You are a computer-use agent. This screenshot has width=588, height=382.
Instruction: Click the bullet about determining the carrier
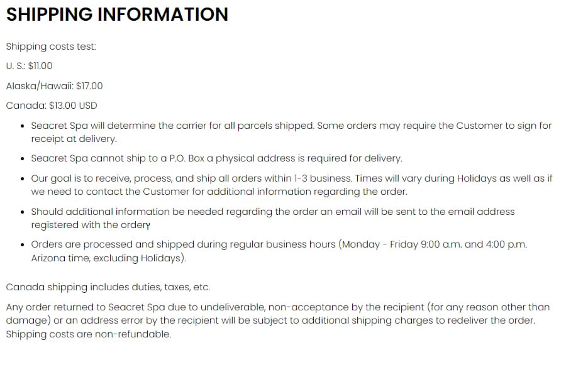291,132
